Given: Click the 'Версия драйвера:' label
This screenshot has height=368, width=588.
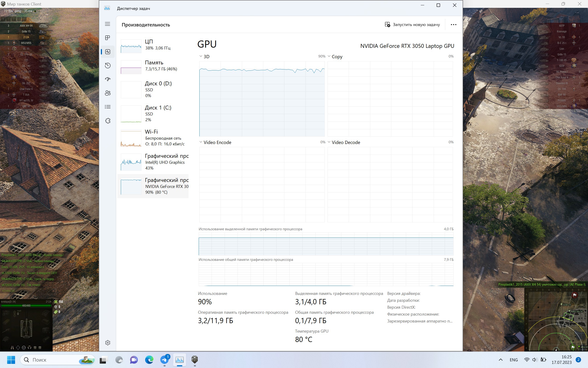Looking at the screenshot, I should pos(404,293).
